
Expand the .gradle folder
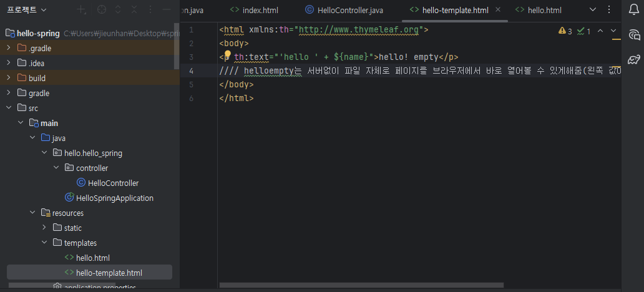coord(8,48)
